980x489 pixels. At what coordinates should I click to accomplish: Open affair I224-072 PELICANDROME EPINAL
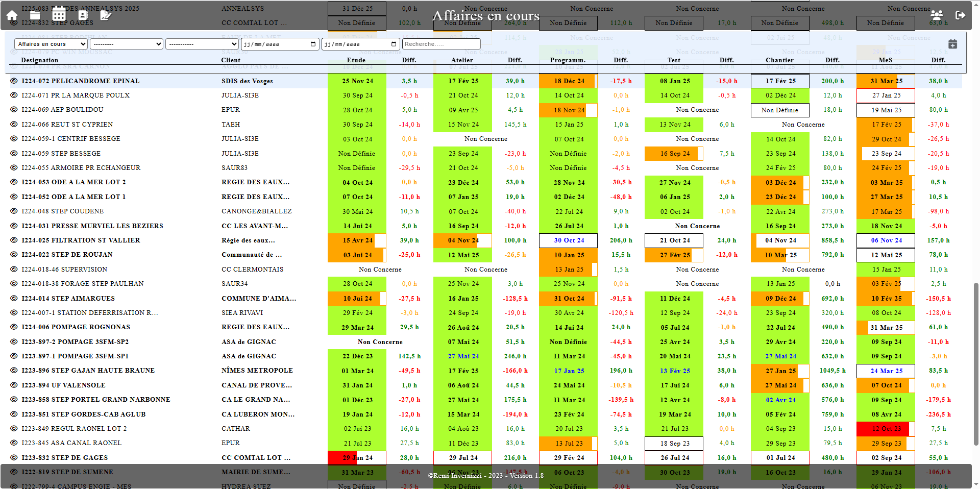(81, 81)
